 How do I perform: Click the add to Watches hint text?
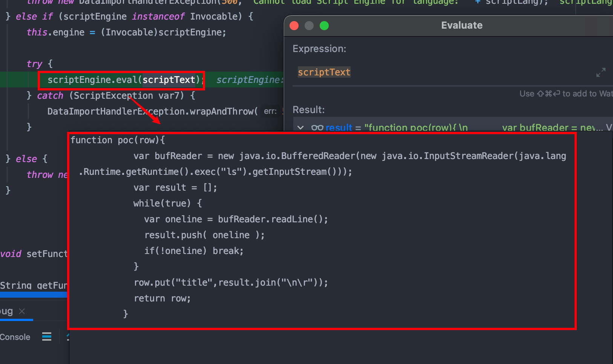[565, 94]
